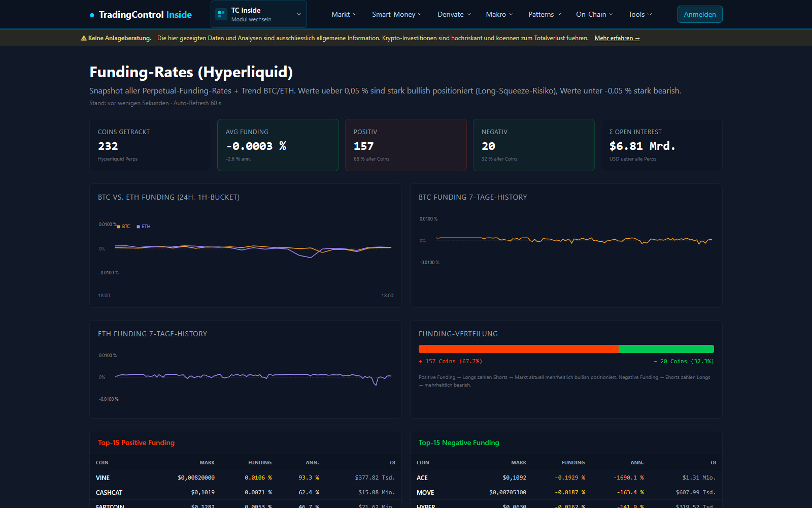Sort negative table by COIN column
The height and width of the screenshot is (508, 812).
click(423, 463)
